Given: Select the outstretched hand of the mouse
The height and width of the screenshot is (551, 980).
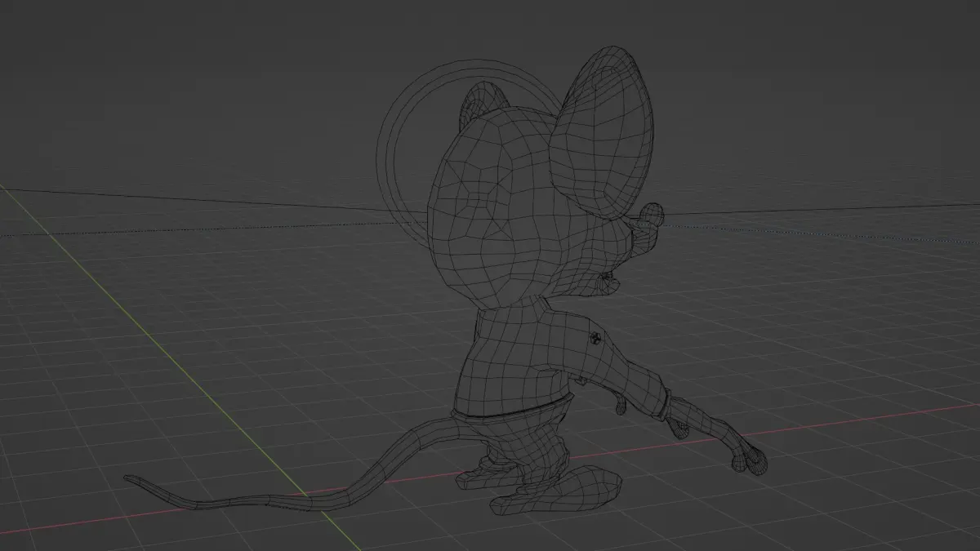Looking at the screenshot, I should tap(752, 460).
